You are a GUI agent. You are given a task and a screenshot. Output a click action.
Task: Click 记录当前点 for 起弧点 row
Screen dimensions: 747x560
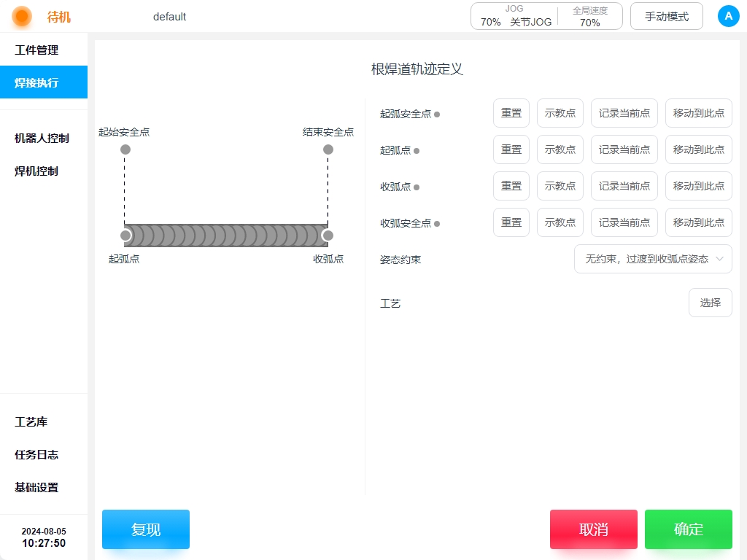coord(624,149)
